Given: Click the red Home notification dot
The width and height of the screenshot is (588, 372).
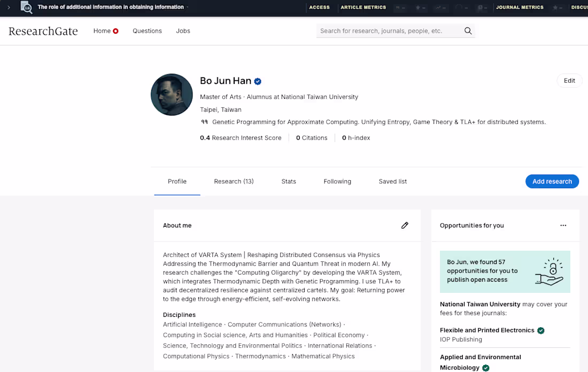Looking at the screenshot, I should click(115, 31).
